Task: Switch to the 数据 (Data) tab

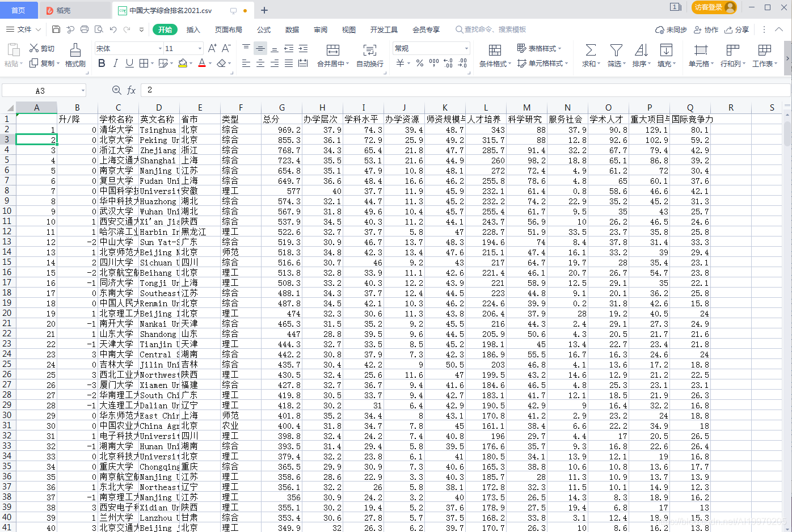Action: 292,29
